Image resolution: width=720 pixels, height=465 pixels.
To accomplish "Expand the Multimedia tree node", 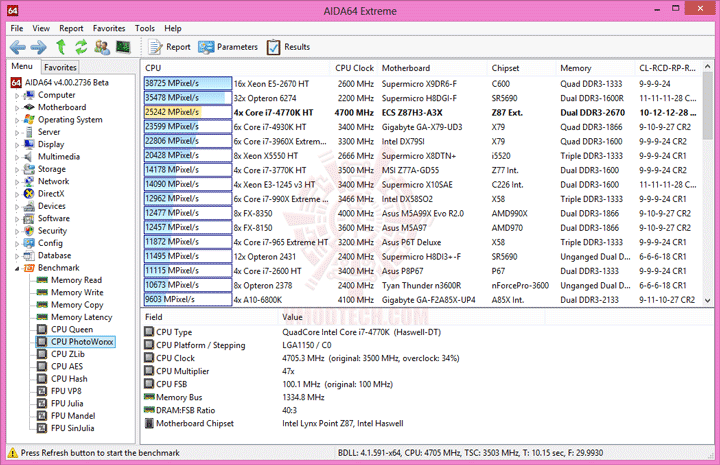I will pyautogui.click(x=17, y=157).
